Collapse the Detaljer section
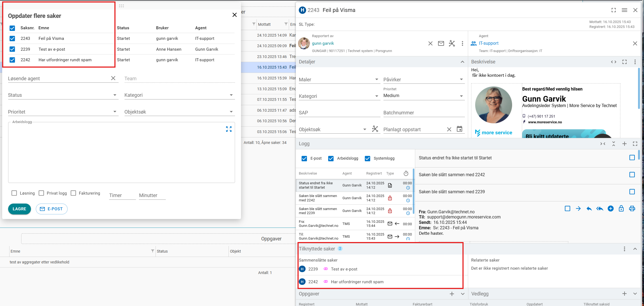 (x=462, y=62)
